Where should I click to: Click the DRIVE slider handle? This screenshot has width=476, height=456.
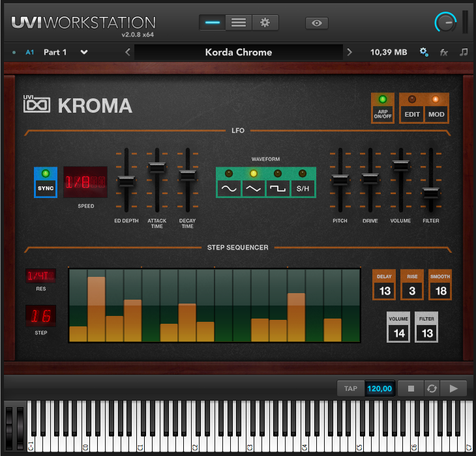[370, 178]
